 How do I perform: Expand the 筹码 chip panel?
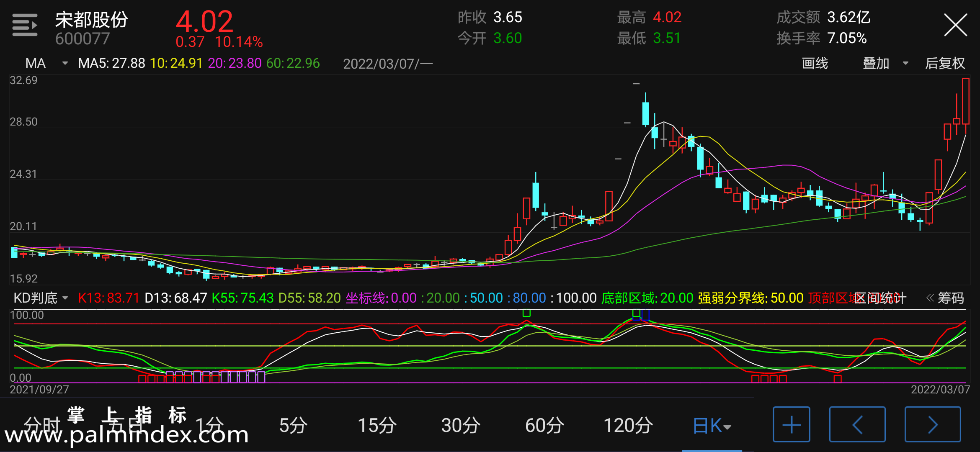tap(945, 298)
